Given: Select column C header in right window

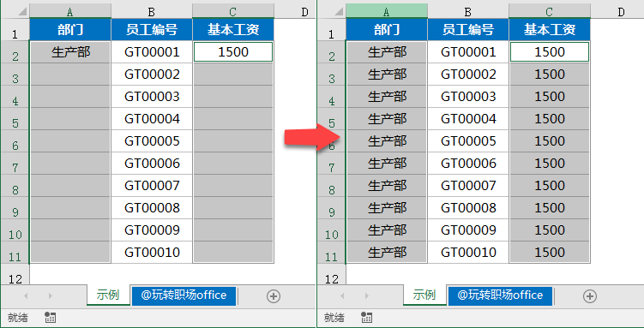Looking at the screenshot, I should tap(549, 11).
